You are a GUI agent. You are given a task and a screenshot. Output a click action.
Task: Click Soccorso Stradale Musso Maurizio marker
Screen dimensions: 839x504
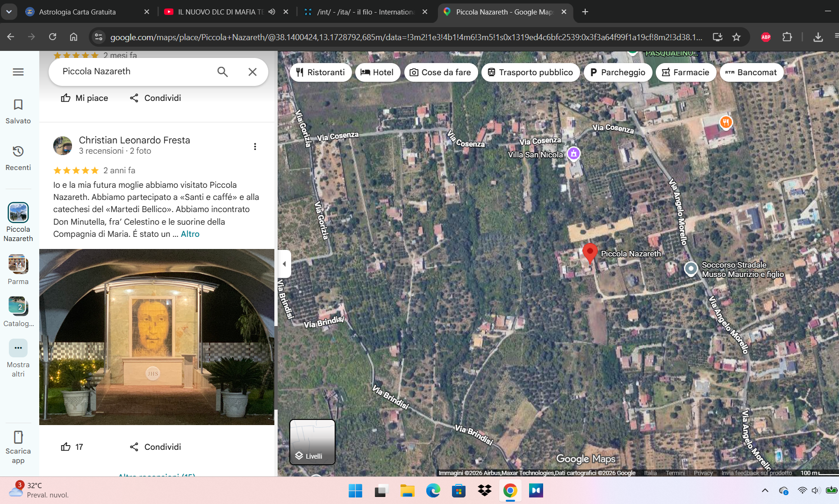[x=691, y=269]
